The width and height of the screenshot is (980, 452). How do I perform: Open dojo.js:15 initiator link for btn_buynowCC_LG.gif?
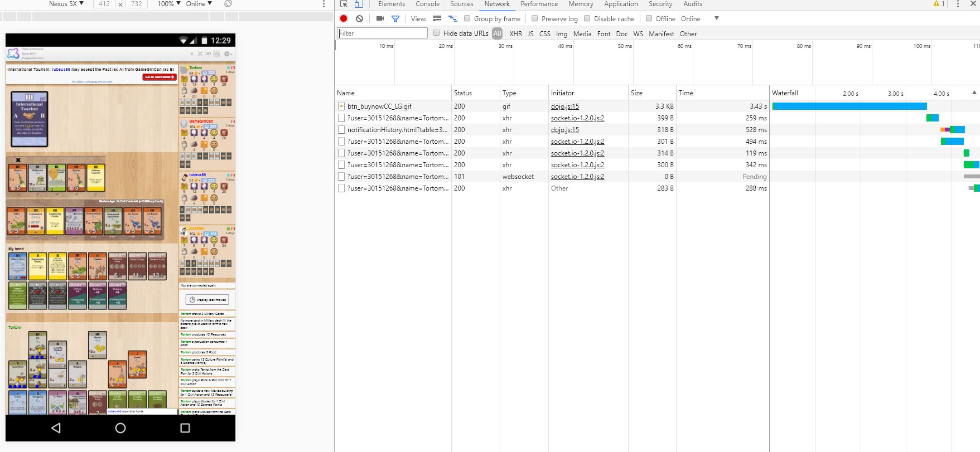pos(564,106)
